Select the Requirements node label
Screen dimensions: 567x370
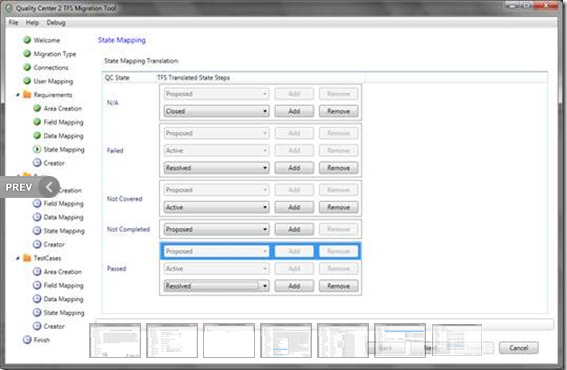pyautogui.click(x=53, y=95)
